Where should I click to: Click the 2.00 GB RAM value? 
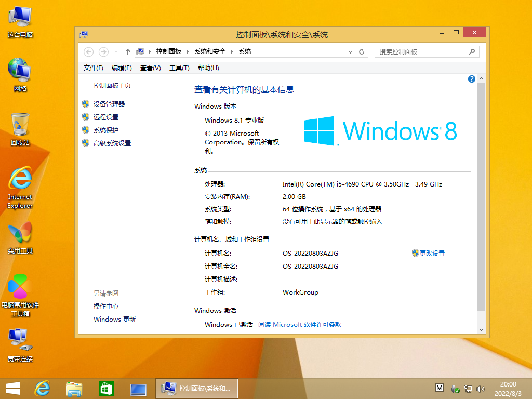(x=294, y=197)
